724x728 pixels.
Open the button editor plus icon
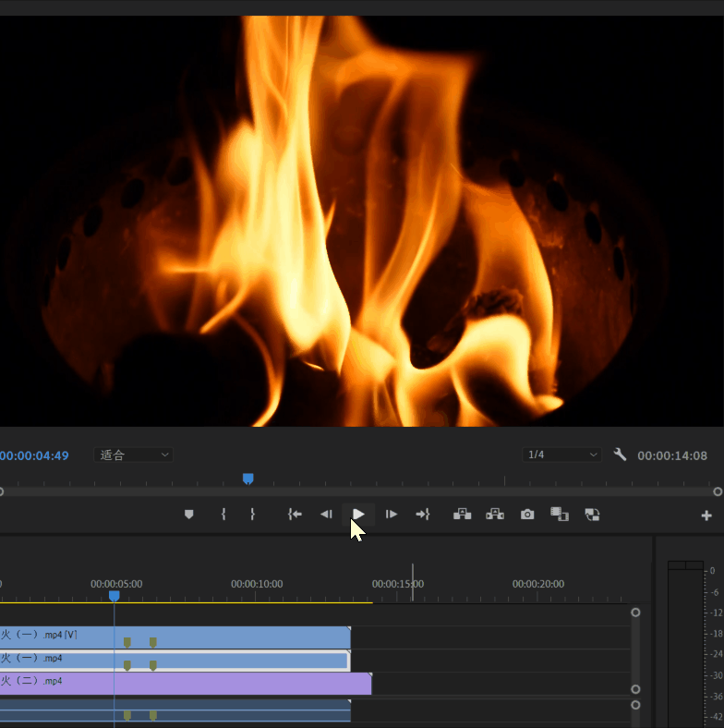[x=706, y=516]
